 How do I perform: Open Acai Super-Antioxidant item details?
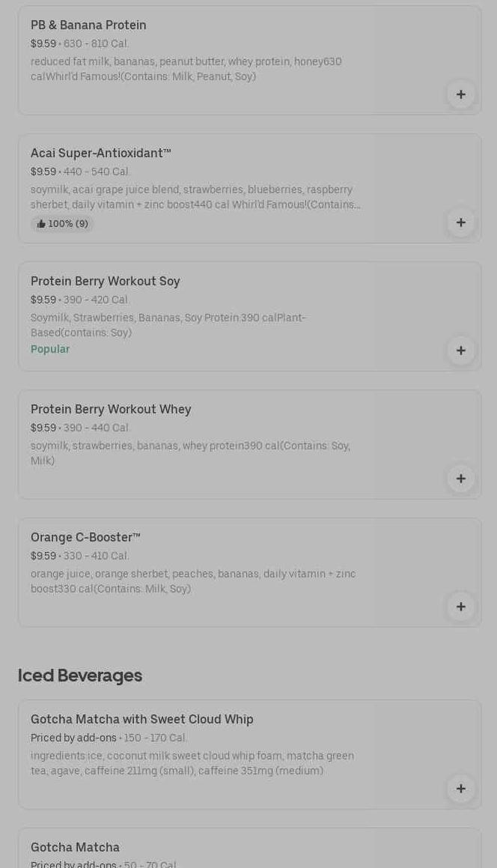coord(100,154)
